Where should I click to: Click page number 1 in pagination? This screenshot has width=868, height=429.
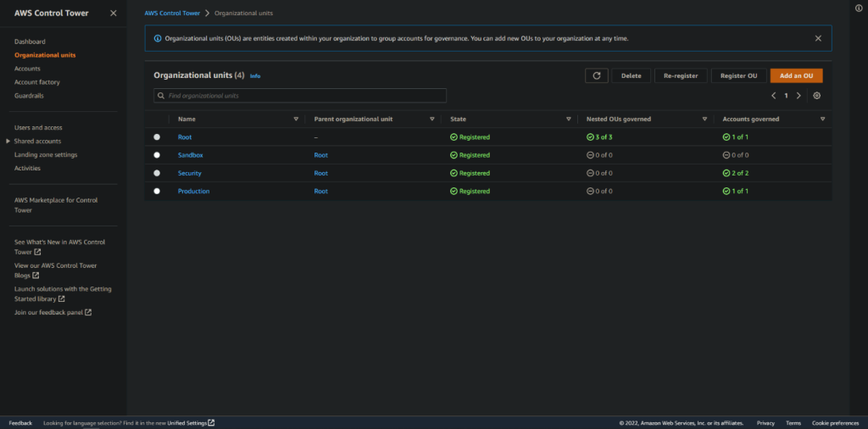[x=786, y=96]
